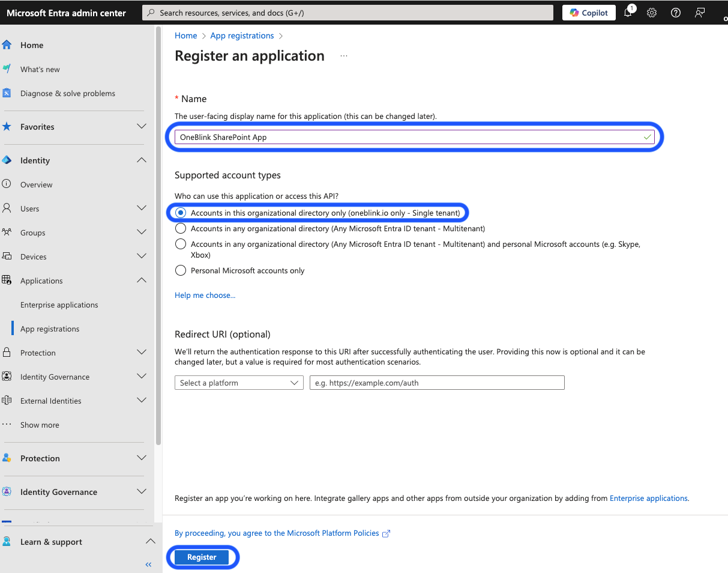Expand the Identity Governance chevron under Identity
This screenshot has width=728, height=573.
pos(142,377)
